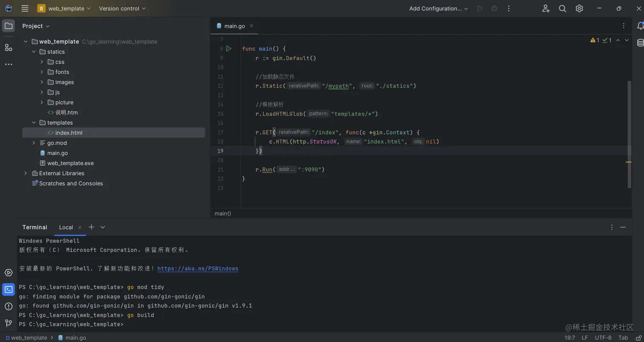Viewport: 644px width, 342px height.
Task: Expand the go.mod node
Action: tap(34, 143)
